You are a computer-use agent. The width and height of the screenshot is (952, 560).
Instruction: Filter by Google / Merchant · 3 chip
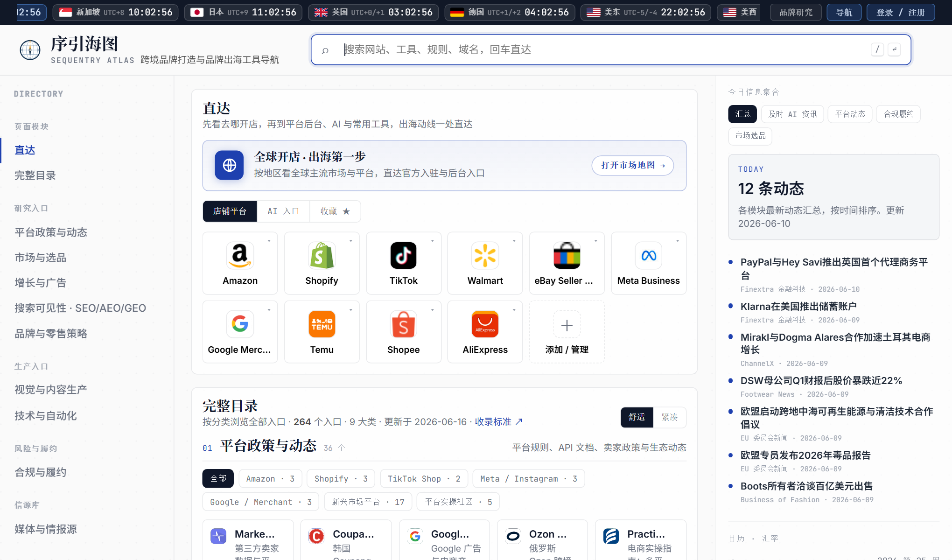[261, 502]
